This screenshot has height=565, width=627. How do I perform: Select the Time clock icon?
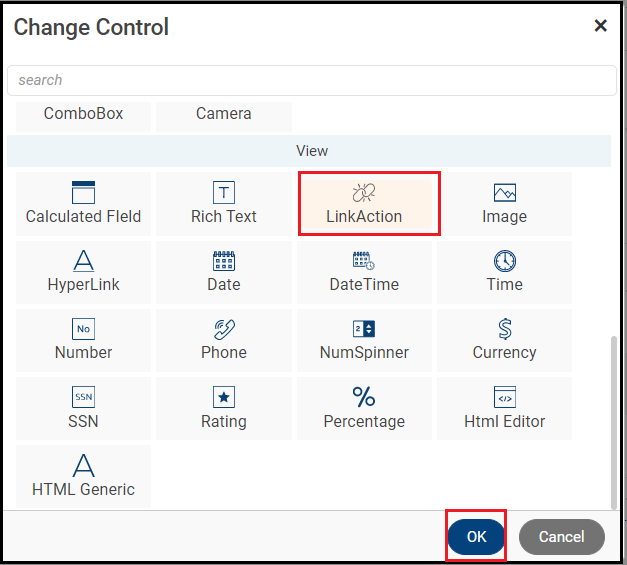click(x=504, y=261)
